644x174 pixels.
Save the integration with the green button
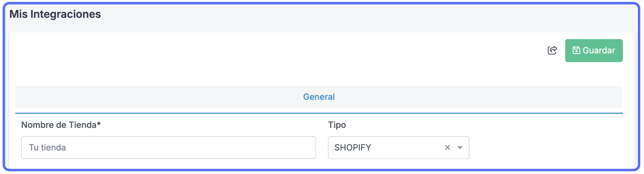594,50
